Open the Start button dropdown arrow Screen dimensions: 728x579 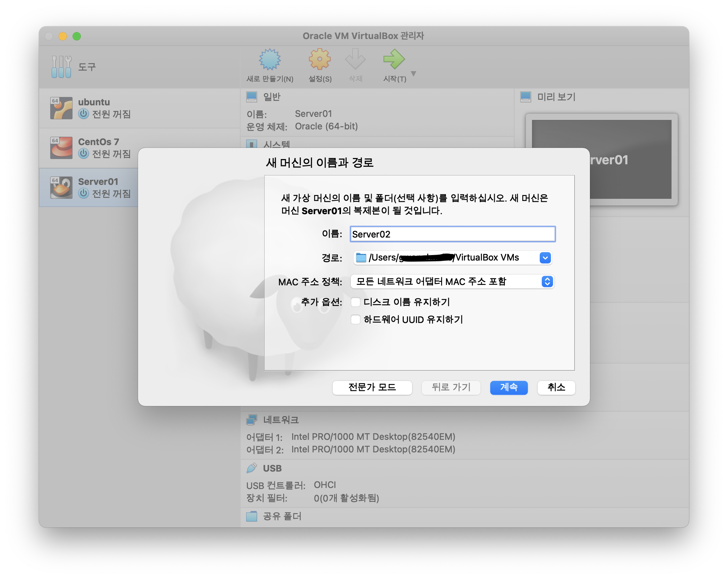tap(414, 74)
